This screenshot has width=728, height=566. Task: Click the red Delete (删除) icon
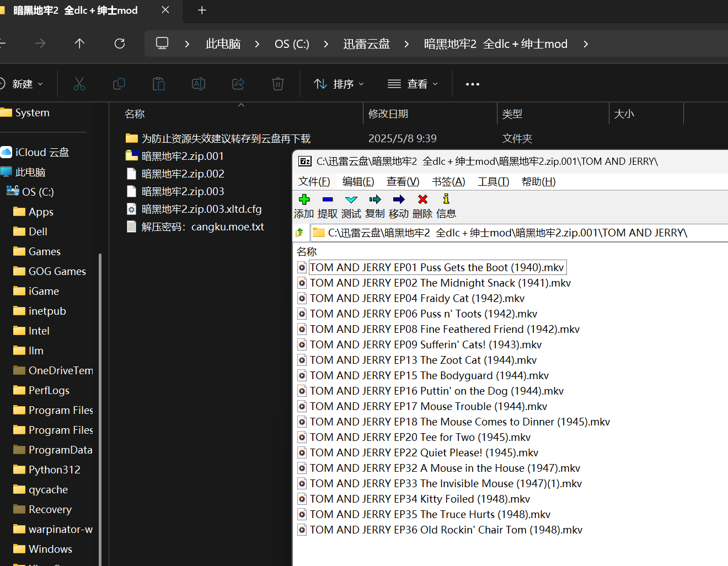422,200
